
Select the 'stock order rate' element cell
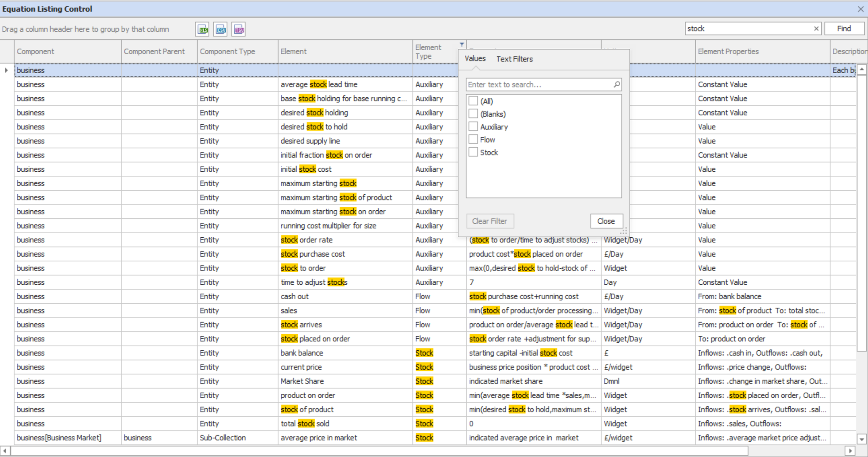point(345,240)
